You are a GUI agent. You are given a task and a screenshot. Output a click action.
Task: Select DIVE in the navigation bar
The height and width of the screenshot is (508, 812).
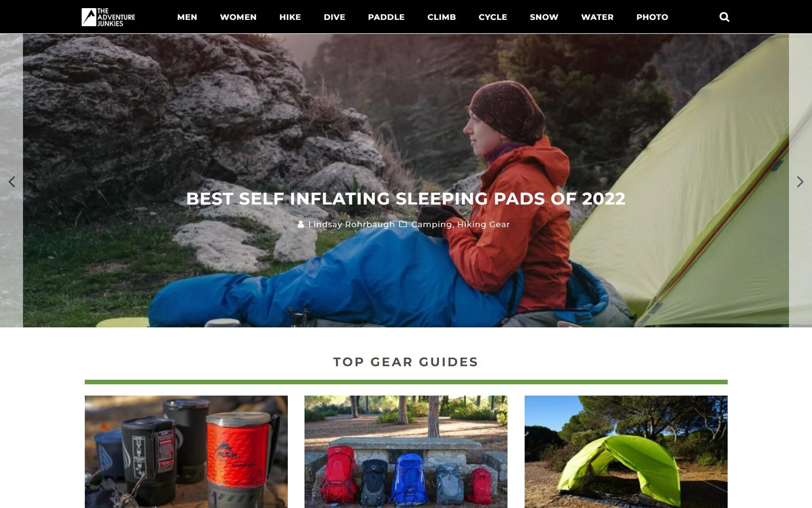pyautogui.click(x=334, y=17)
